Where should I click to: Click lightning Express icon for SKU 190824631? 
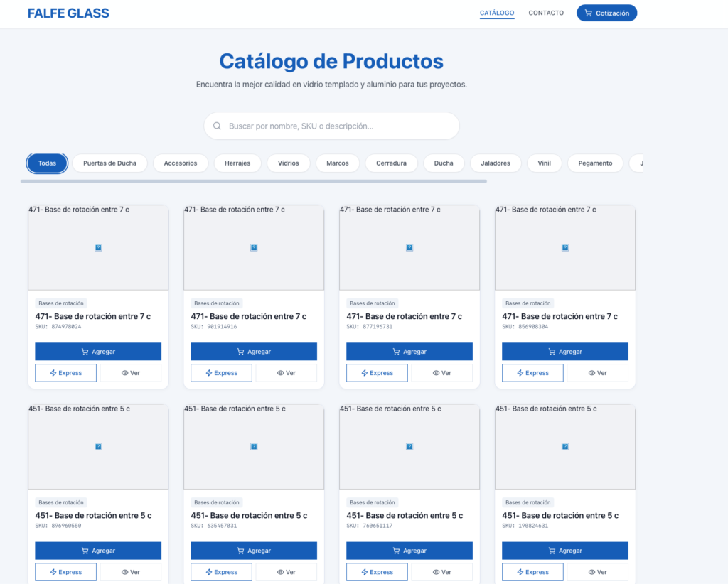[x=520, y=572]
